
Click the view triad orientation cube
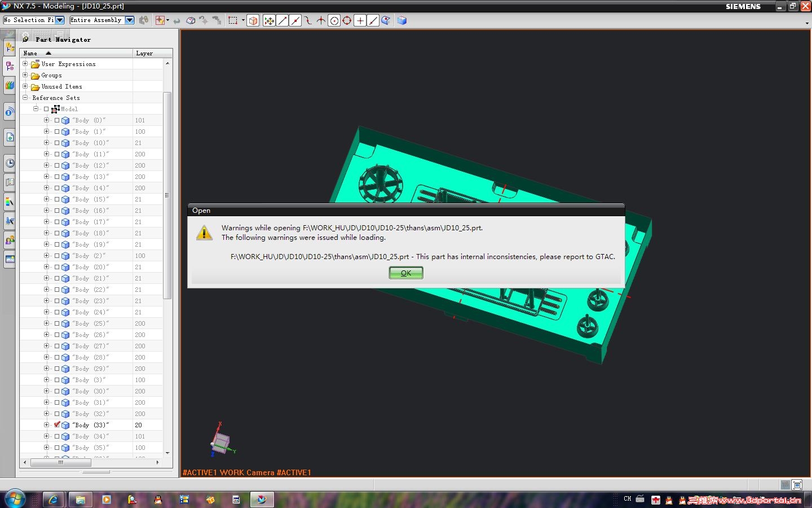point(221,443)
